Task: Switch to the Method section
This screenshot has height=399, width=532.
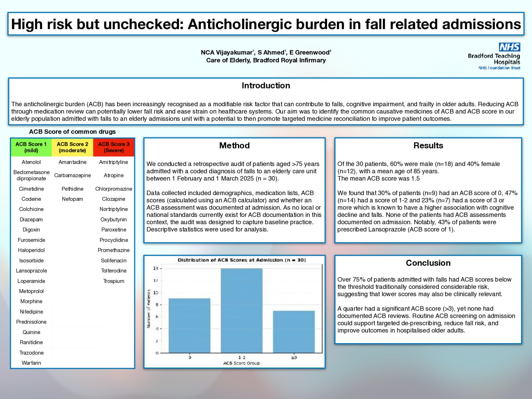Action: point(234,145)
